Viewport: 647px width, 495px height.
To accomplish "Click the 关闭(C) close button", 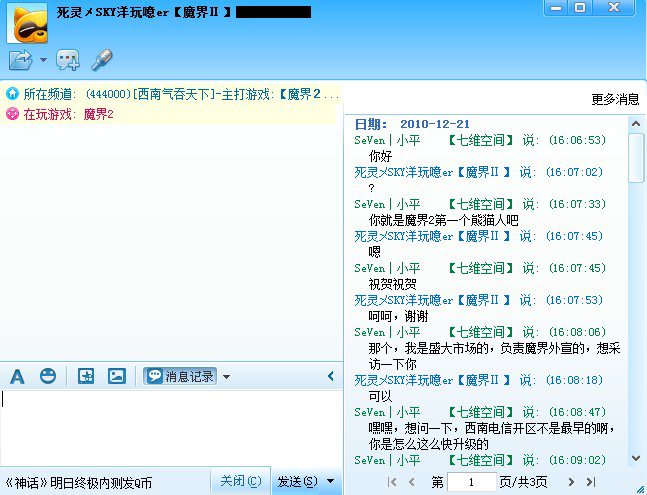I will pyautogui.click(x=240, y=482).
